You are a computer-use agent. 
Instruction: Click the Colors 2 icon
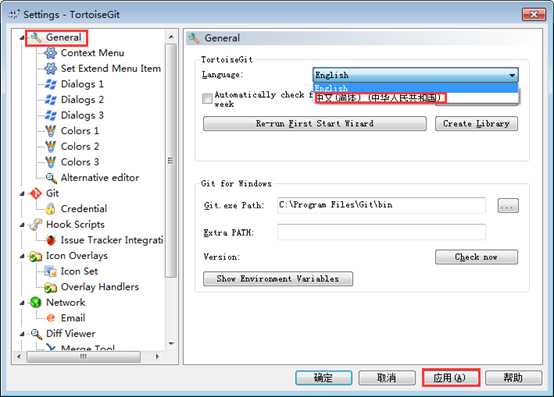51,147
